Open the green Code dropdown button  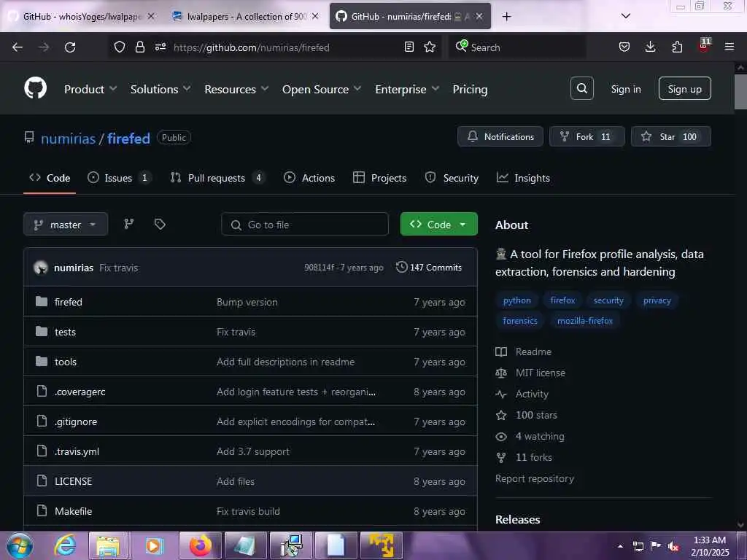pyautogui.click(x=438, y=224)
